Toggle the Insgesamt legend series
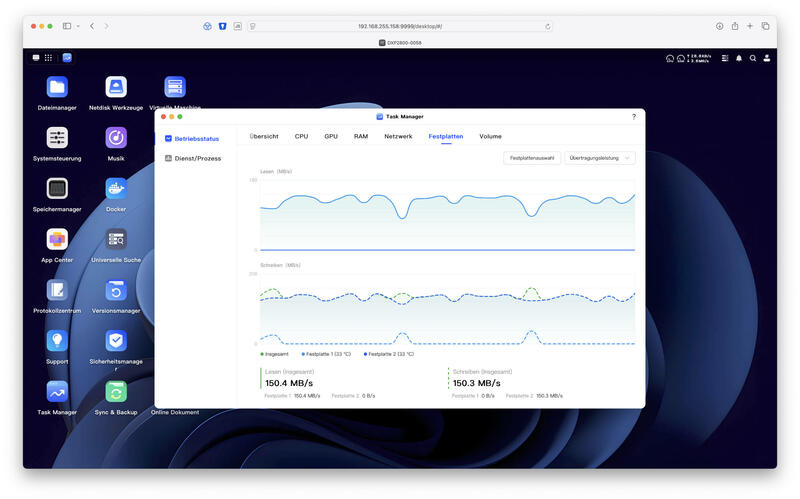Screen dimensions: 800x499 274,354
